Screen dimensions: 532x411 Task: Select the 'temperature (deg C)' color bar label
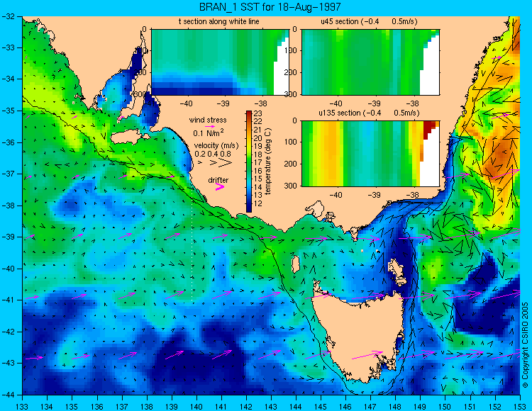pos(268,162)
